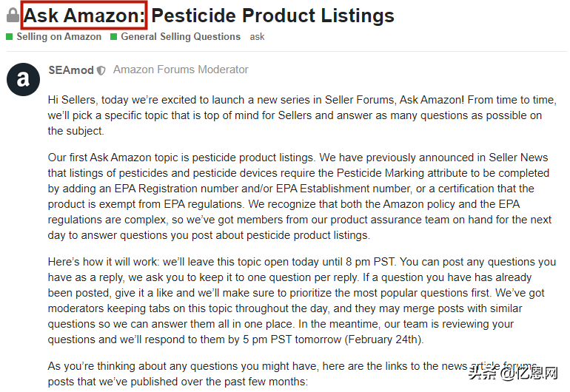
Task: Select the 'ask' tag
Action: pyautogui.click(x=257, y=37)
